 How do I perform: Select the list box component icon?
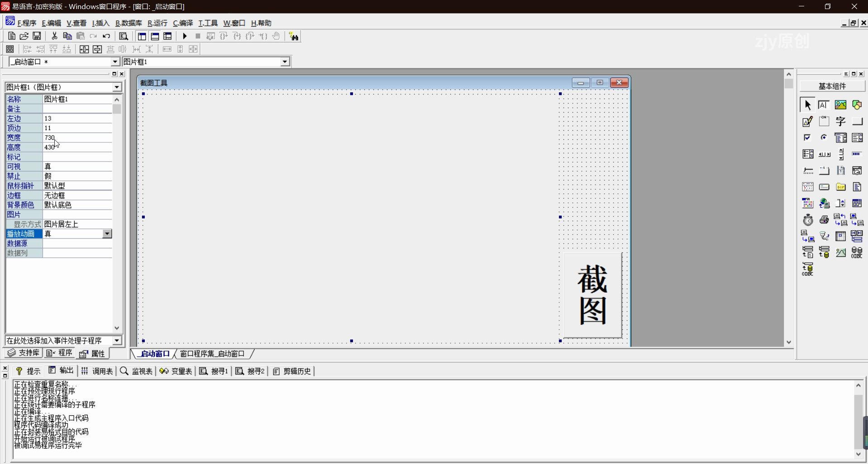(857, 137)
